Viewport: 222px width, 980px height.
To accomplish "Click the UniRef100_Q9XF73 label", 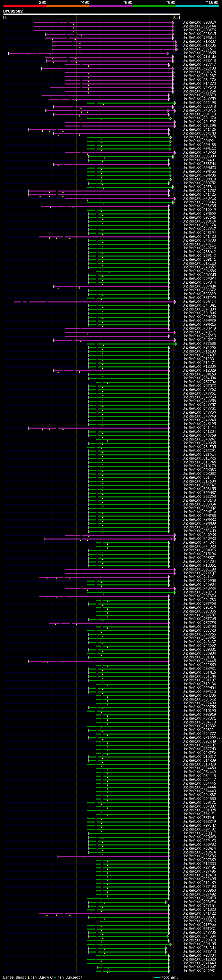I will tap(199, 114).
